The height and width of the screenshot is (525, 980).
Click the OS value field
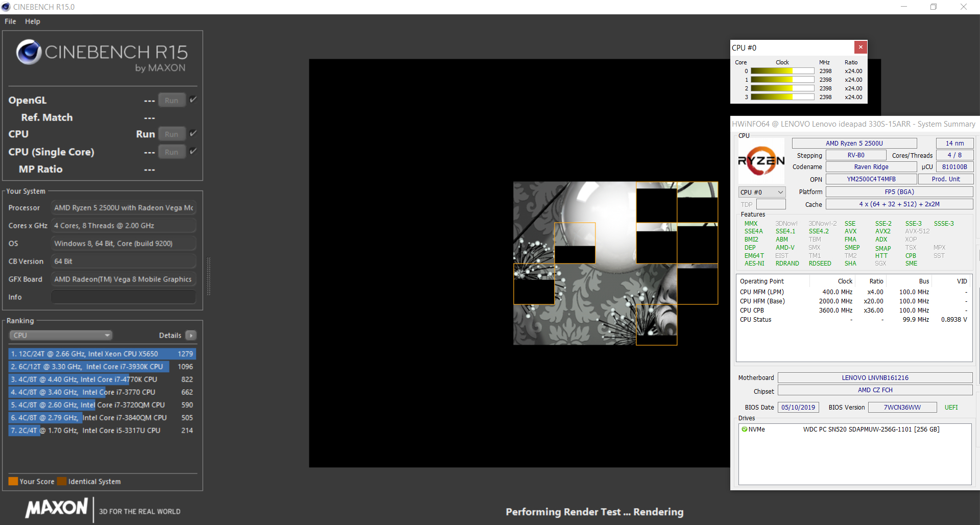pyautogui.click(x=124, y=244)
